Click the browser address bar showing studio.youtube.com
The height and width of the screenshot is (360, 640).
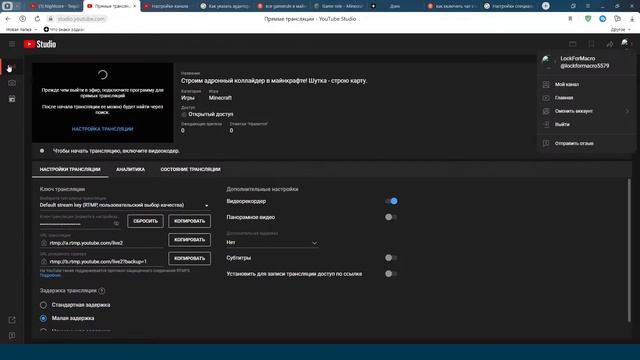[81, 19]
